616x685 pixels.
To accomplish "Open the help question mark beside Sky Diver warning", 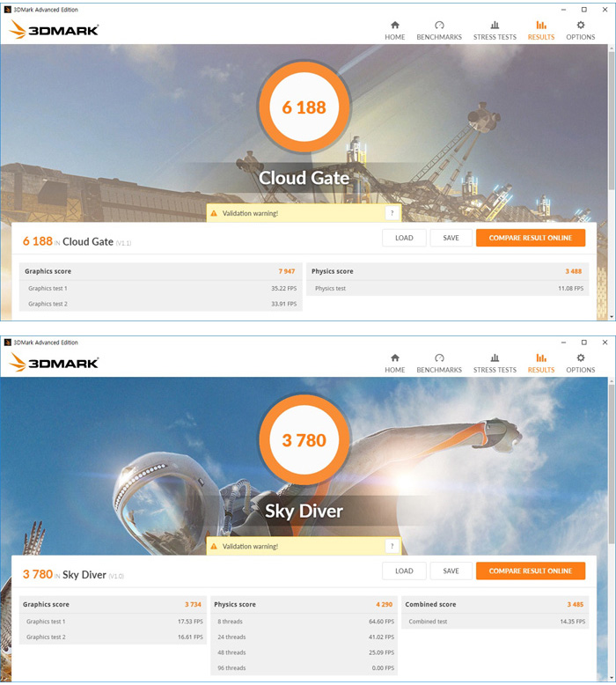I will pos(392,546).
